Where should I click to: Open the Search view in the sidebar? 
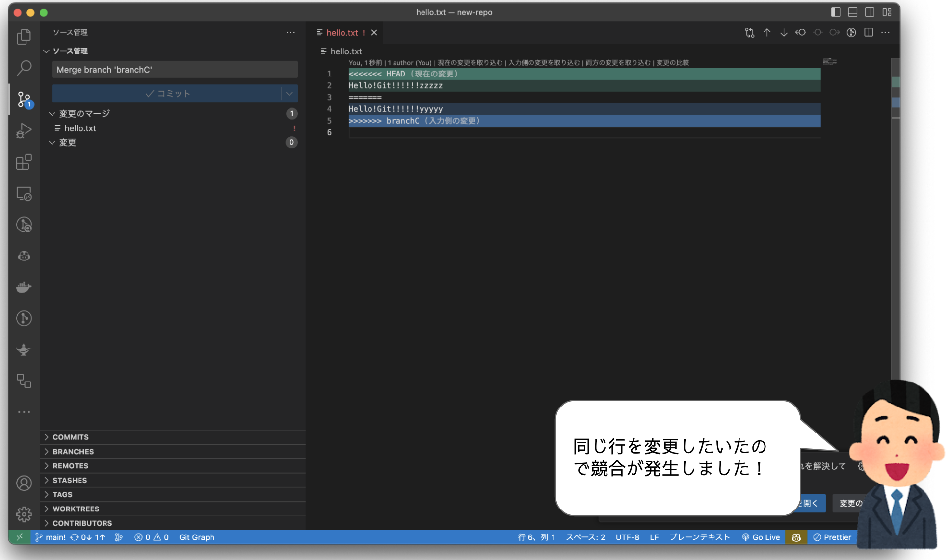[x=24, y=68]
